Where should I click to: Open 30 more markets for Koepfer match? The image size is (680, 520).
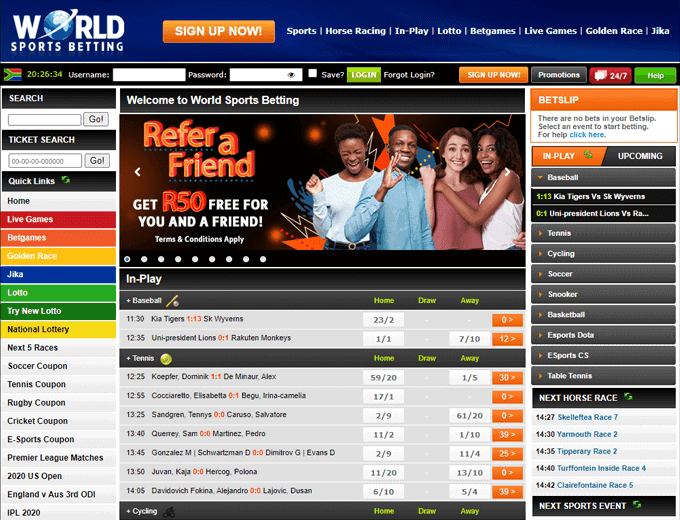pyautogui.click(x=507, y=378)
